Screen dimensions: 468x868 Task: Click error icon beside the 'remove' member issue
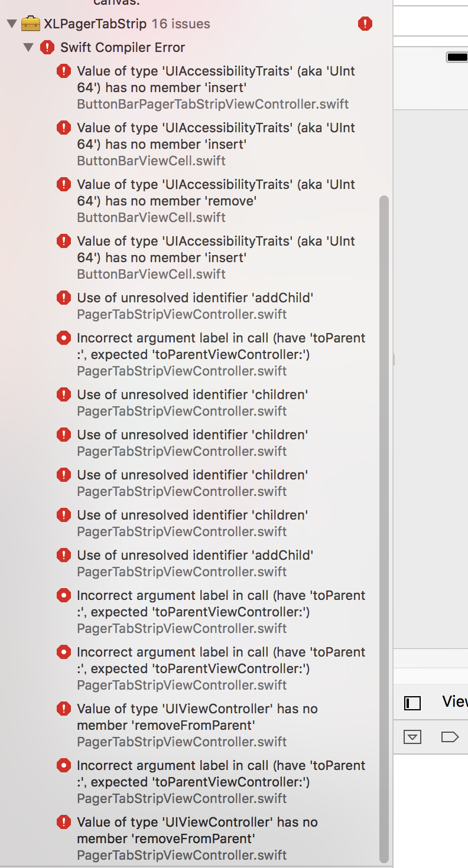click(64, 185)
